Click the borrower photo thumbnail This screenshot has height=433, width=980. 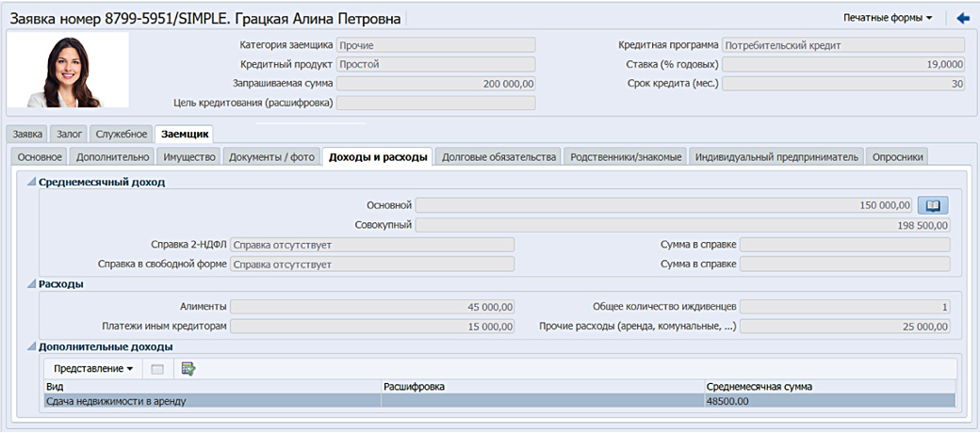(x=68, y=71)
